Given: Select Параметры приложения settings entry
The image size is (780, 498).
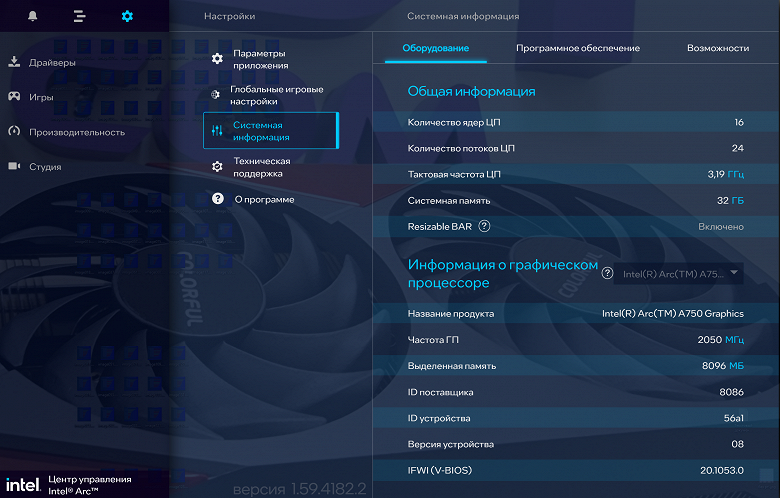Looking at the screenshot, I should pos(271,59).
